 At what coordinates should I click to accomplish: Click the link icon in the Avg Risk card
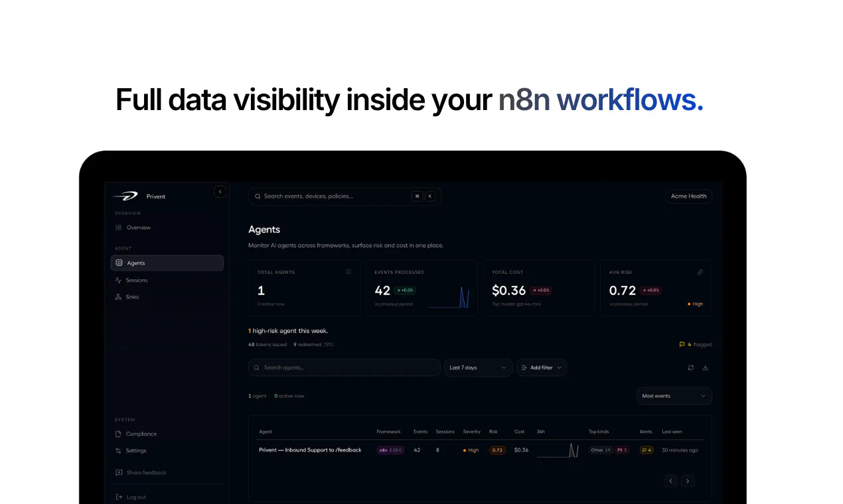coord(700,272)
